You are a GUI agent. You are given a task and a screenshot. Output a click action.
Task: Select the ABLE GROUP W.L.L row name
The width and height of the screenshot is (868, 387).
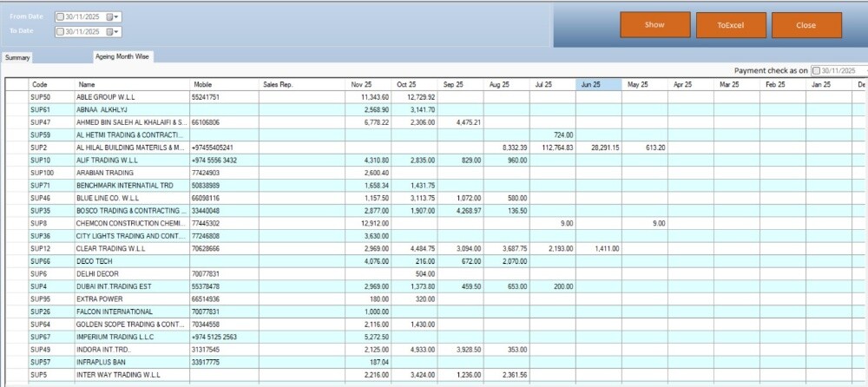pos(132,97)
